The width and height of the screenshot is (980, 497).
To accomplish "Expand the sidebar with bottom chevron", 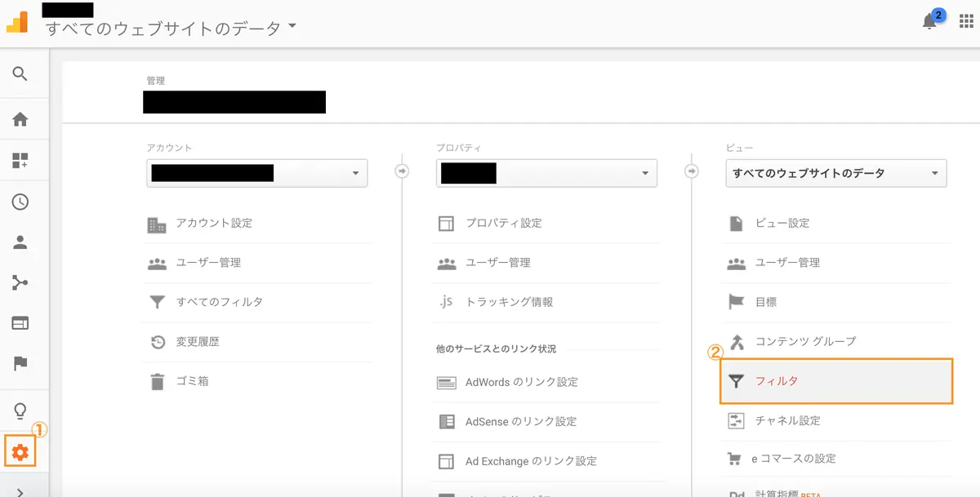I will pyautogui.click(x=20, y=491).
